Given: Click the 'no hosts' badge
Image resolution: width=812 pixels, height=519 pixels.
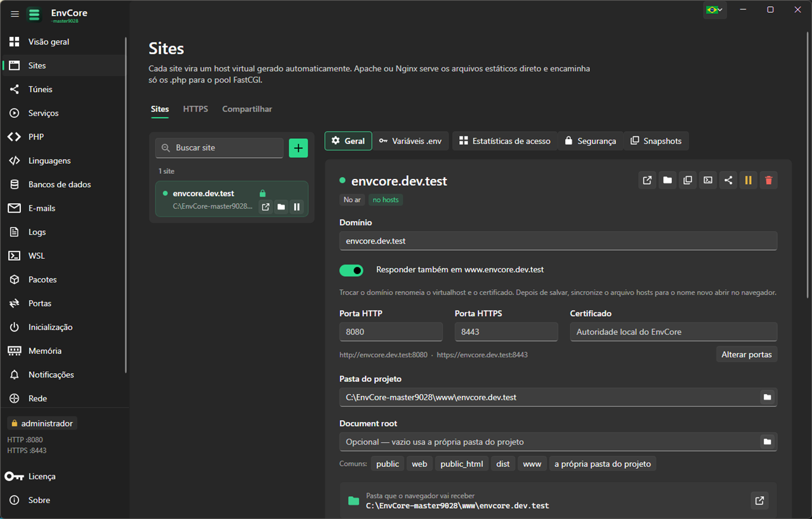Looking at the screenshot, I should pos(386,200).
